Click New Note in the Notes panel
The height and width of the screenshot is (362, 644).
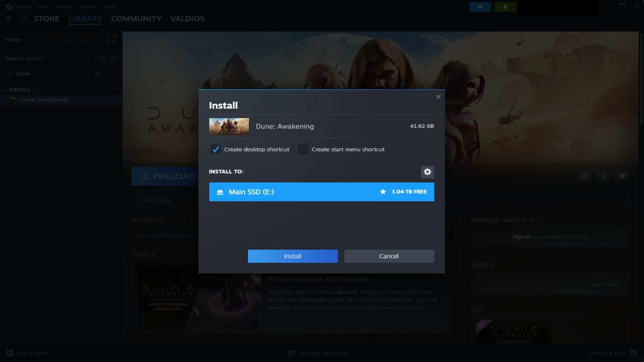click(x=606, y=285)
